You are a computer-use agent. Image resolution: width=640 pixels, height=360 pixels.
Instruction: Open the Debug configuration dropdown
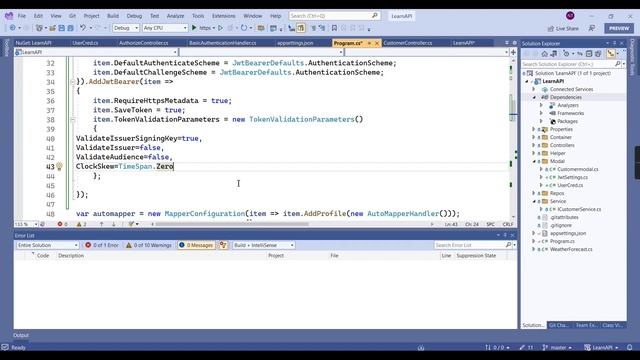(126, 28)
